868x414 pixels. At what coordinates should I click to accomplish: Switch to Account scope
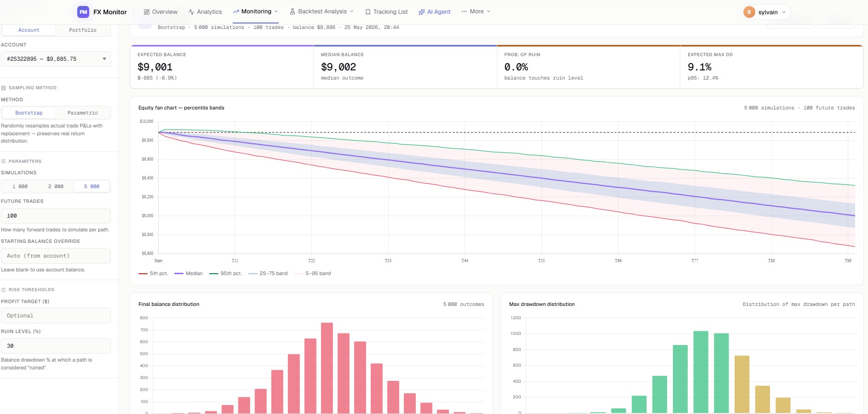[29, 30]
